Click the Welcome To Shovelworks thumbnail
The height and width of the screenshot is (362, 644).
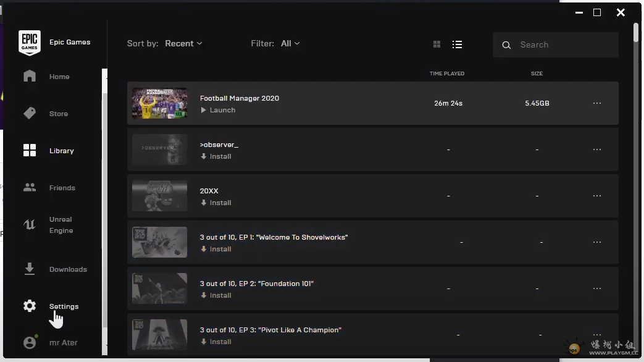[x=159, y=242]
